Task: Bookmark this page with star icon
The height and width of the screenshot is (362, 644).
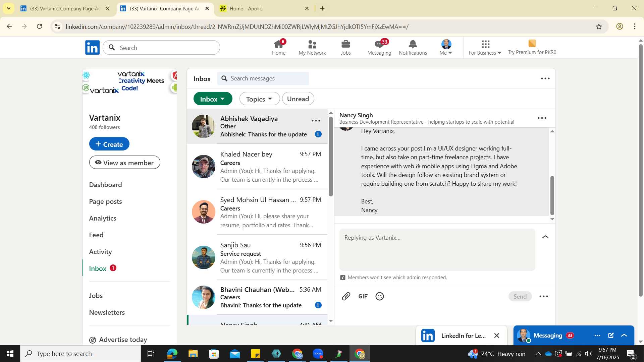Action: coord(599,26)
